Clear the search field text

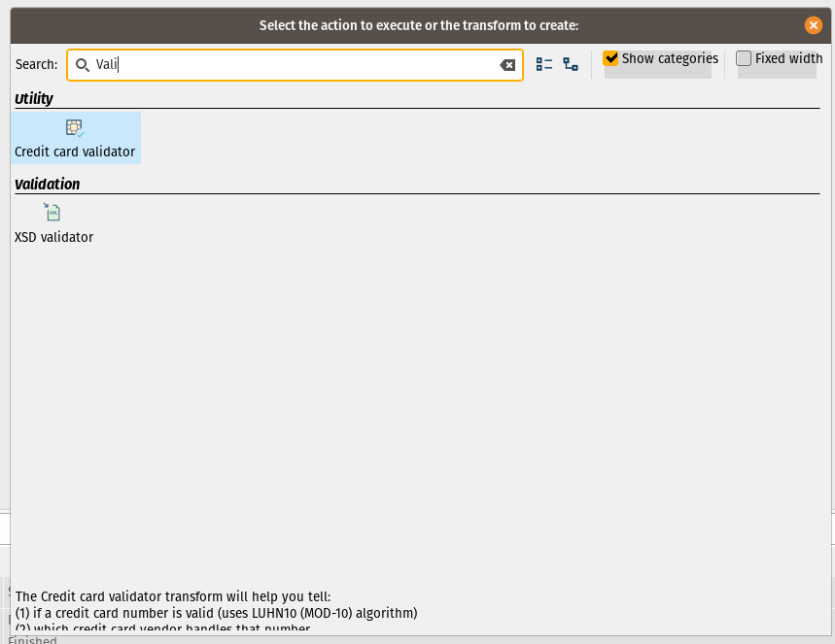pyautogui.click(x=507, y=65)
